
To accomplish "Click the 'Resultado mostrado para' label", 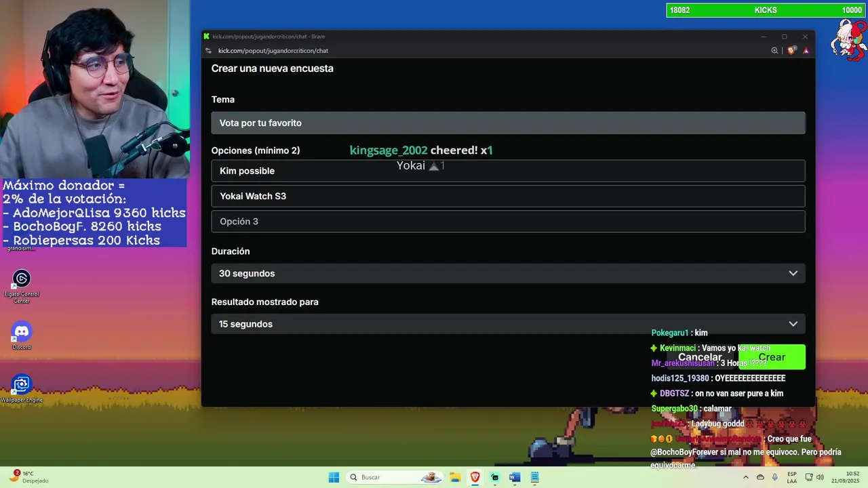I will pos(264,302).
